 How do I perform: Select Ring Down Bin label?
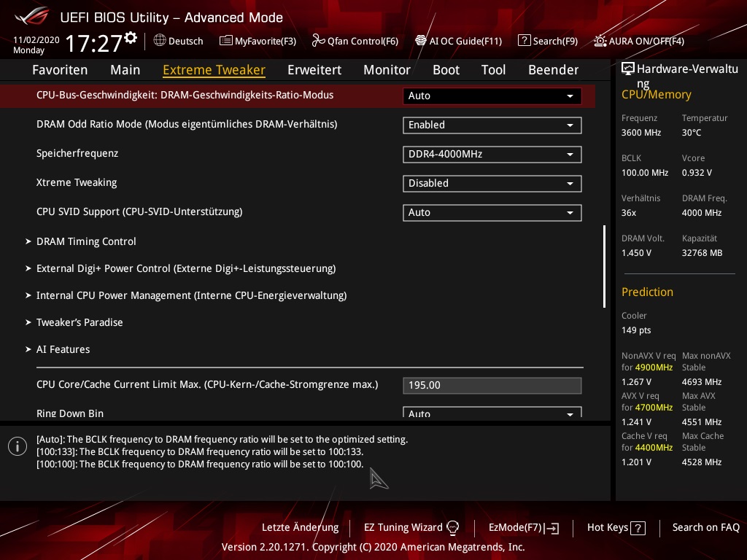tap(70, 413)
